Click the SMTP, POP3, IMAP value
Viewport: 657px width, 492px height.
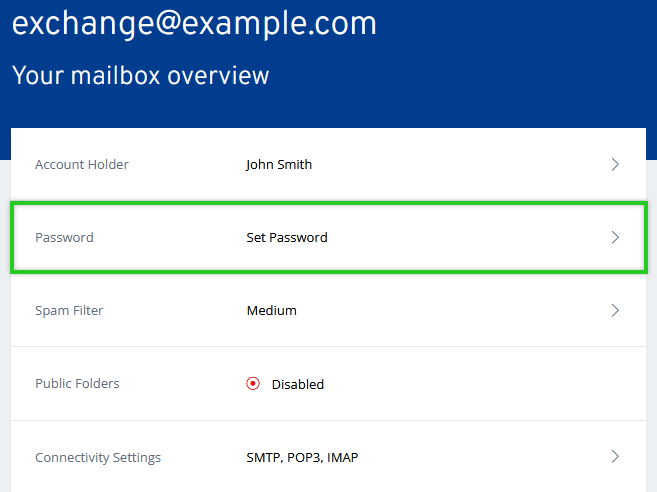pos(302,457)
